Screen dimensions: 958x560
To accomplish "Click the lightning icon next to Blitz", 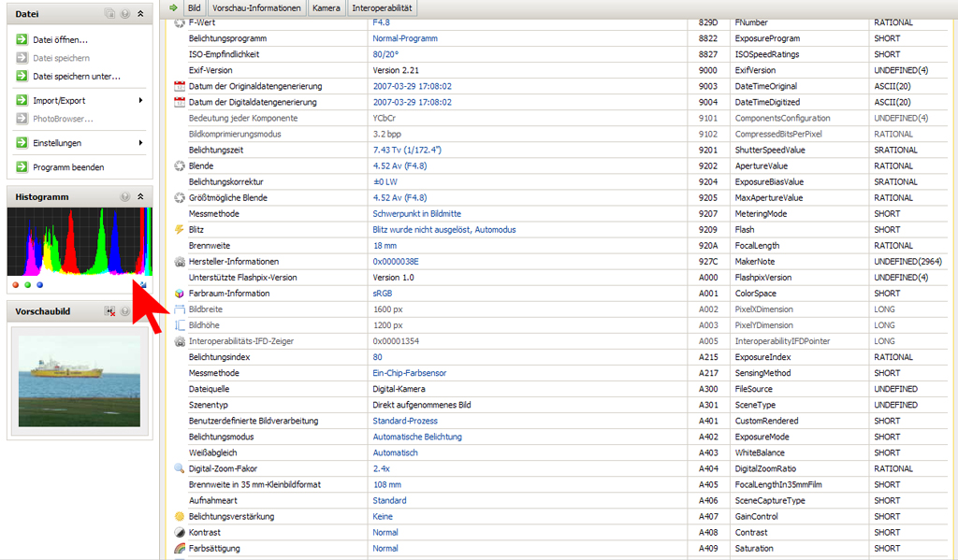I will coord(180,229).
